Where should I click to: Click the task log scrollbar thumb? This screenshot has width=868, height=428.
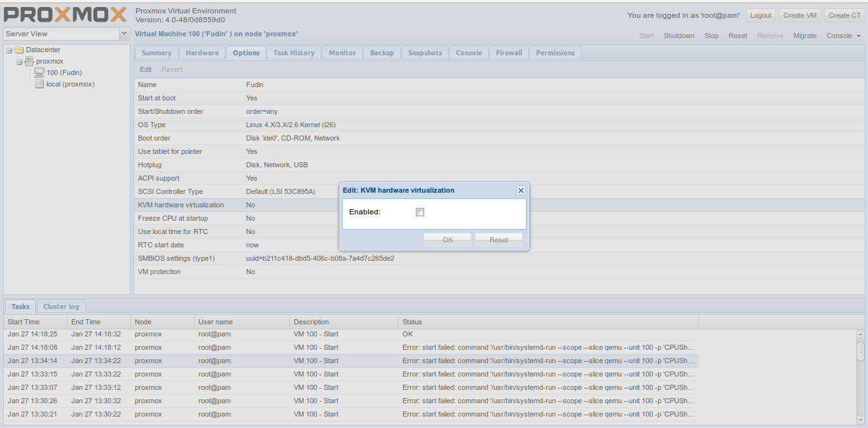pos(860,350)
